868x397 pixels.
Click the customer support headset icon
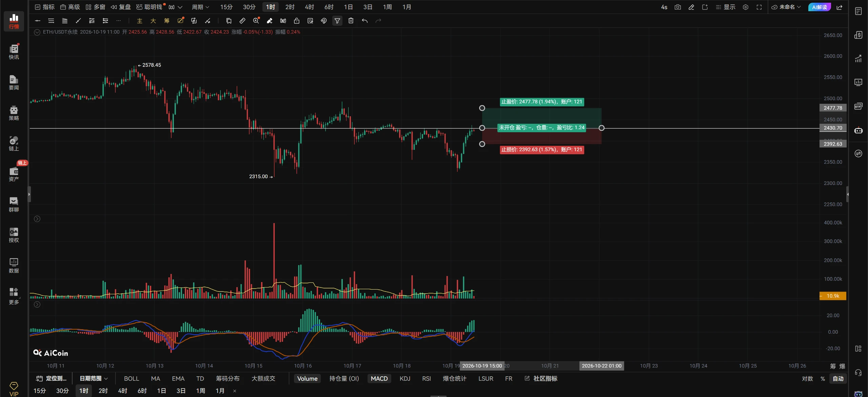858,373
